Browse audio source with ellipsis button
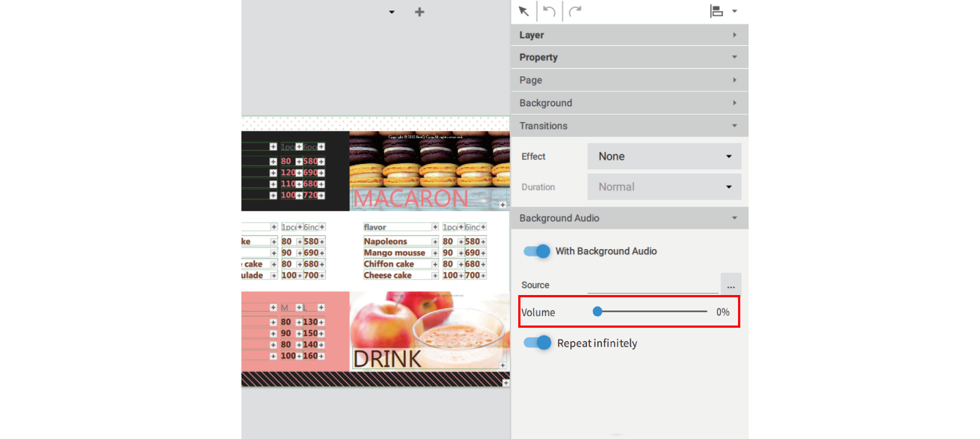 click(x=731, y=285)
